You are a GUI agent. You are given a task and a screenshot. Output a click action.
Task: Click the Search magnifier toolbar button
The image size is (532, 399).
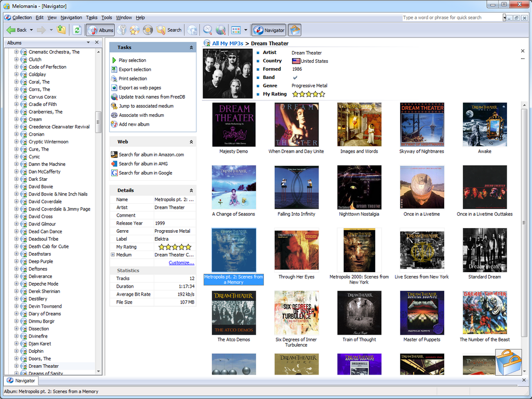tap(169, 30)
